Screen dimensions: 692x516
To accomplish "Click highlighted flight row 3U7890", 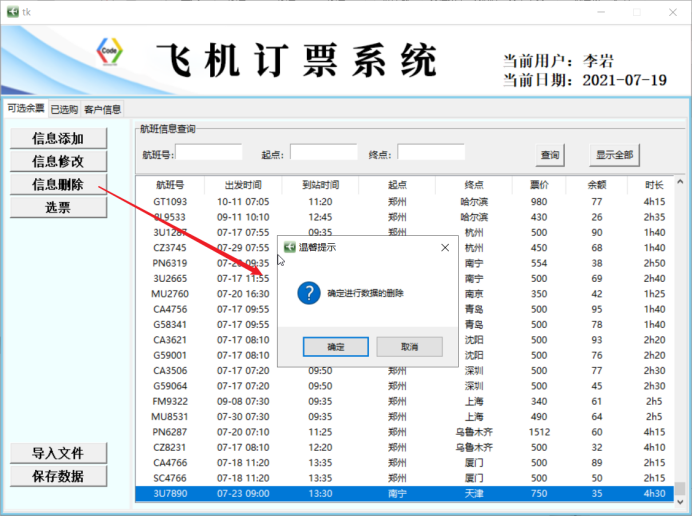I will coord(405,493).
